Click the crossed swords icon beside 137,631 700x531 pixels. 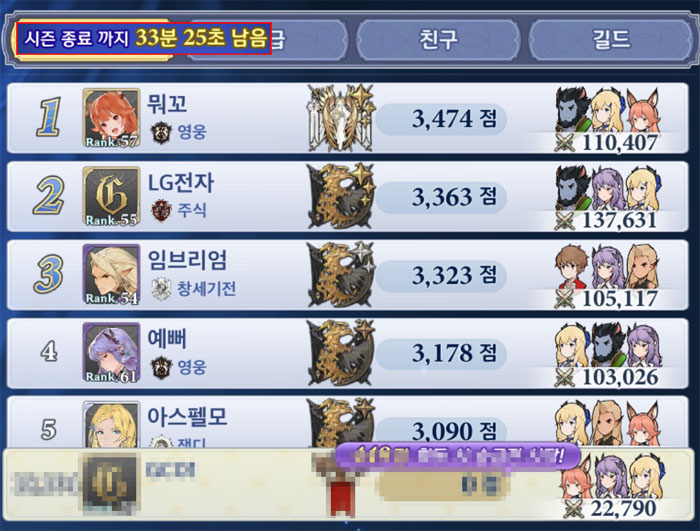tap(565, 221)
